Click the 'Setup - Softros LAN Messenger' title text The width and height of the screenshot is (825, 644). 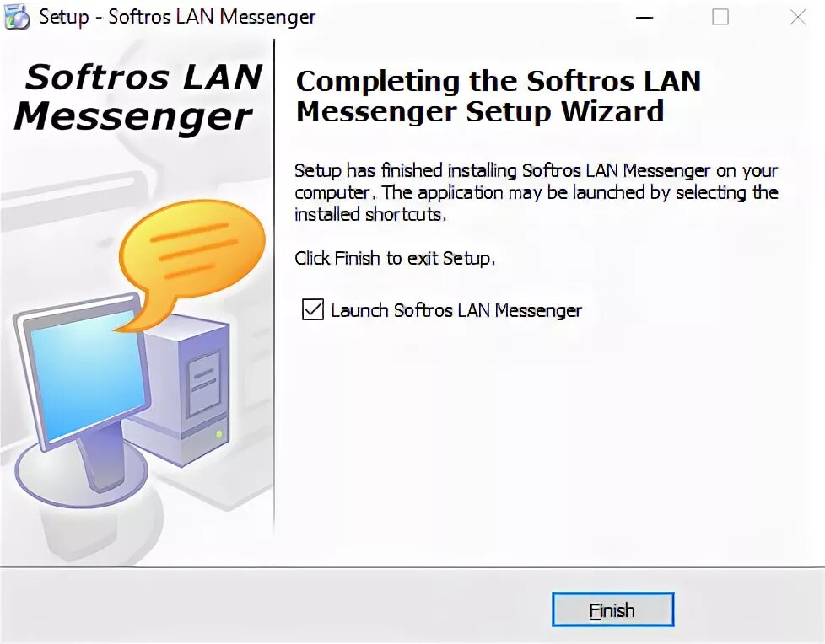pyautogui.click(x=177, y=17)
